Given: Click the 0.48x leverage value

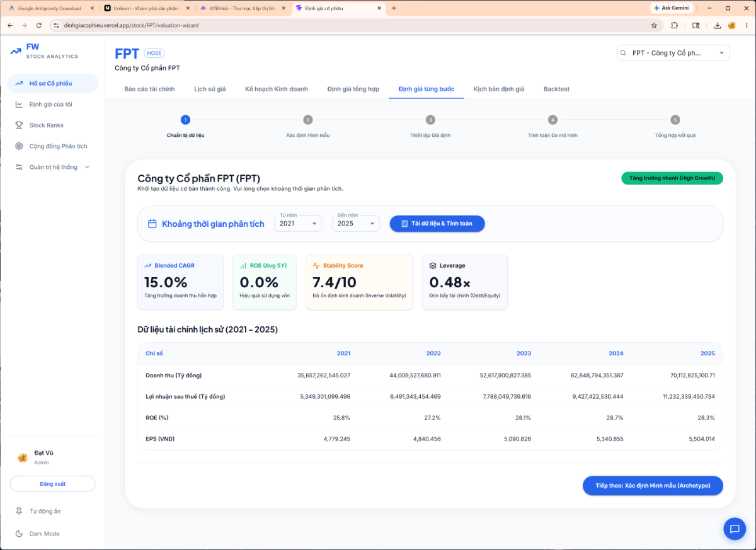Looking at the screenshot, I should pos(450,282).
